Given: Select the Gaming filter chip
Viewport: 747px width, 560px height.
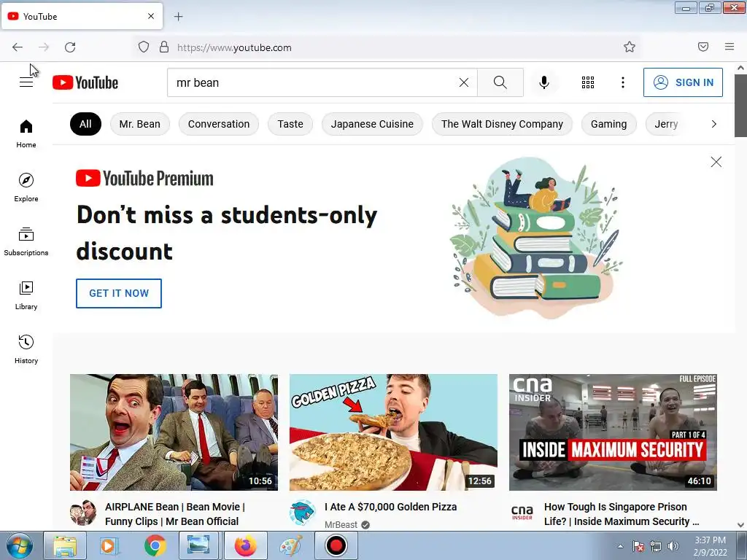Looking at the screenshot, I should [x=609, y=124].
